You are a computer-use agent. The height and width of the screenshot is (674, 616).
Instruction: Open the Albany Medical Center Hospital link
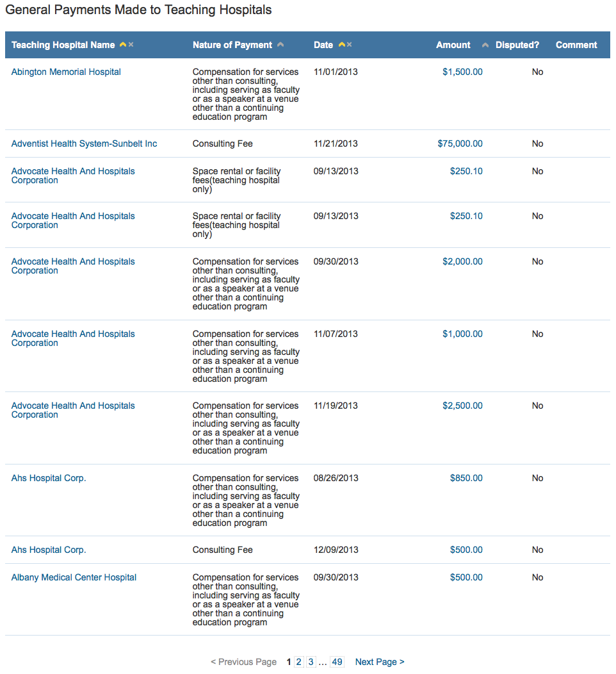click(74, 577)
